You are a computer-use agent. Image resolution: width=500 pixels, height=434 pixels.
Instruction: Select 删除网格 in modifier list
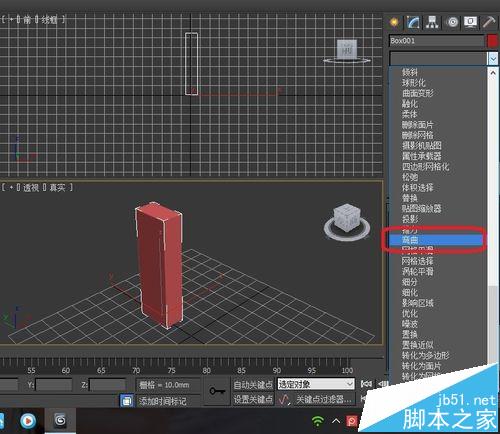[x=418, y=135]
